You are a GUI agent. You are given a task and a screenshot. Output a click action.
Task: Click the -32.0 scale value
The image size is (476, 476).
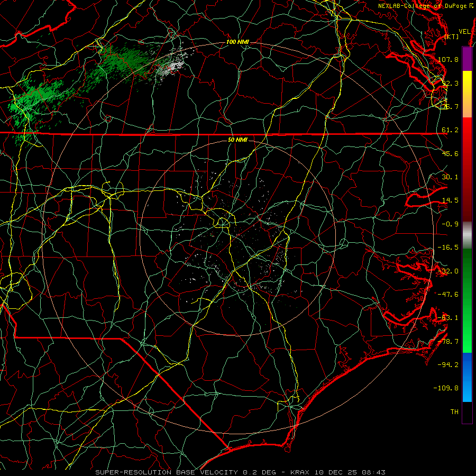(x=448, y=271)
